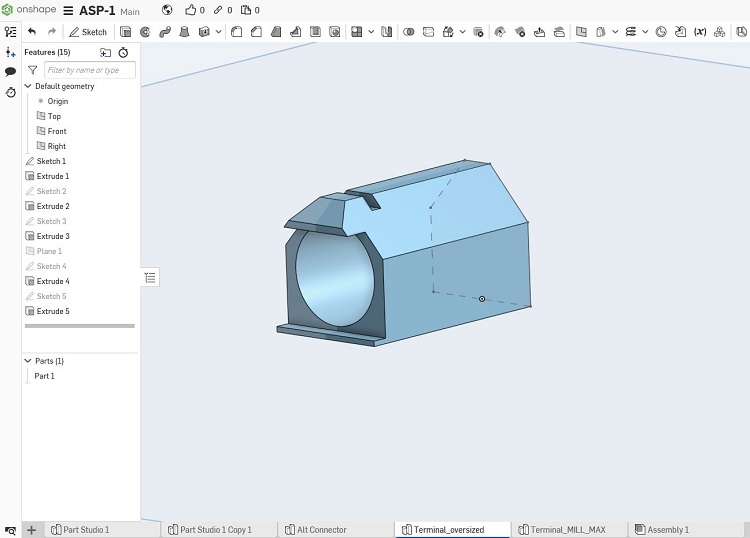The width and height of the screenshot is (750, 538).
Task: Select the Delete part tool
Action: coord(478,32)
